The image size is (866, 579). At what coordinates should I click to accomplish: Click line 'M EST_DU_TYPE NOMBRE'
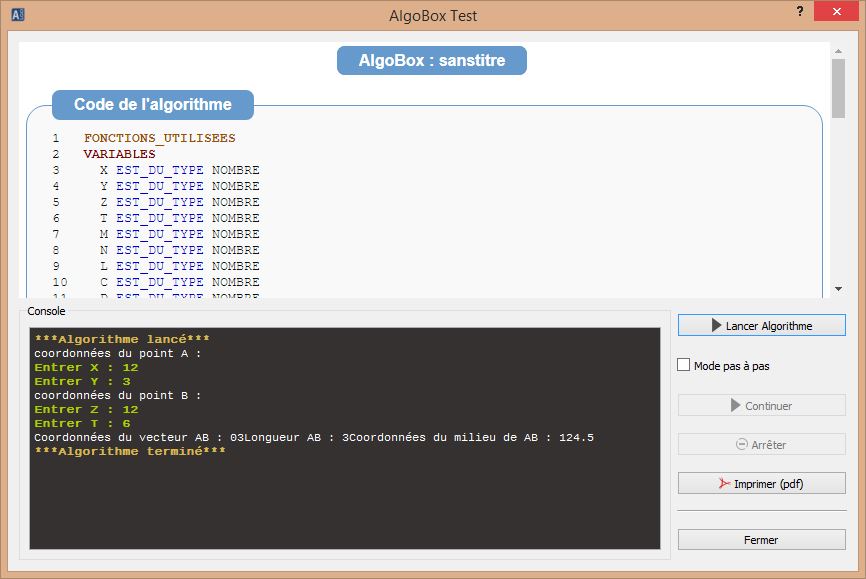pyautogui.click(x=179, y=234)
